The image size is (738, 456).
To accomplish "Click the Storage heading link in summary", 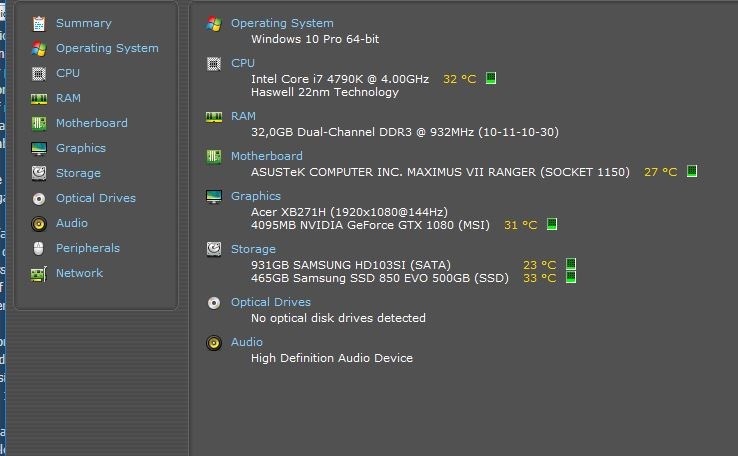I will [253, 249].
